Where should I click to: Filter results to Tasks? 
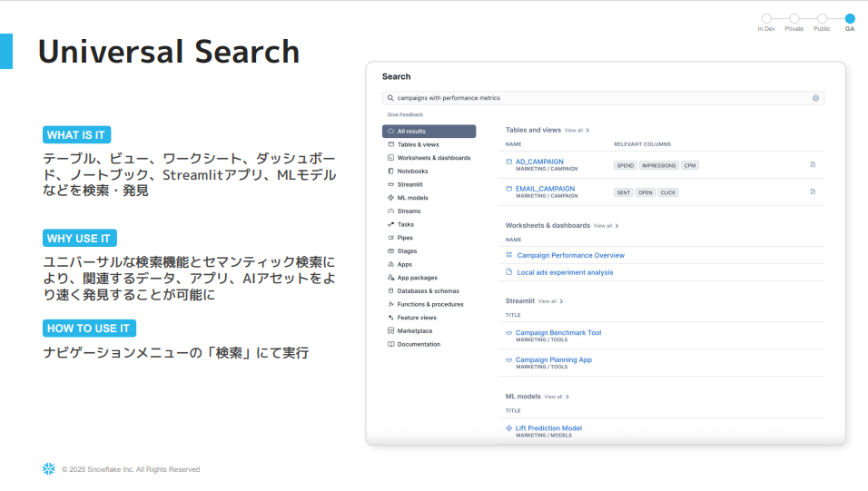coord(405,224)
